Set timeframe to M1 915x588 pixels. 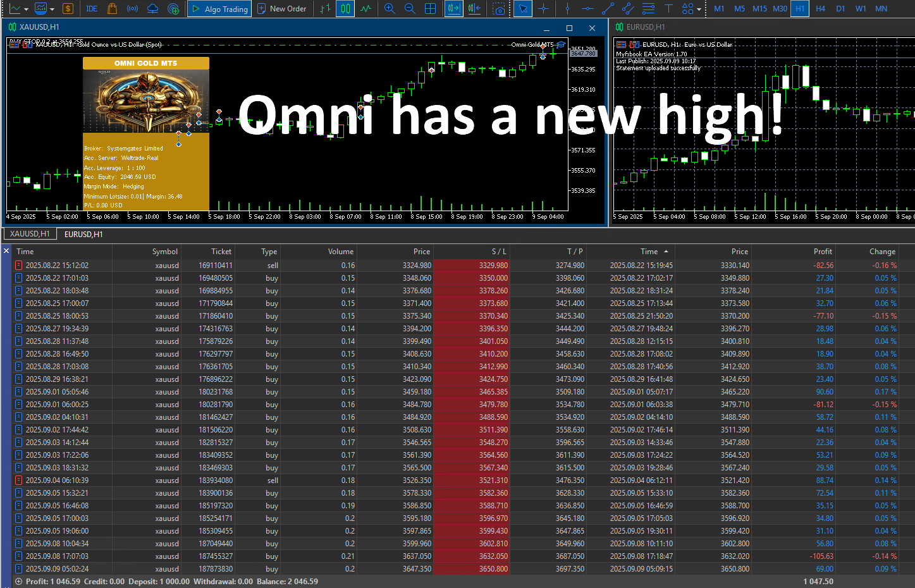[x=719, y=9]
